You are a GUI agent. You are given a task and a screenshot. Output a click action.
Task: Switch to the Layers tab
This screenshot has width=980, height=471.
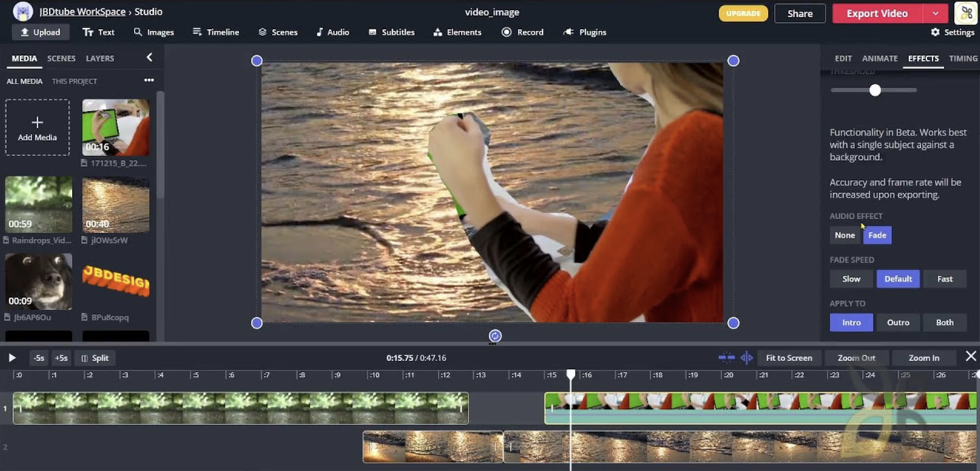pyautogui.click(x=100, y=58)
